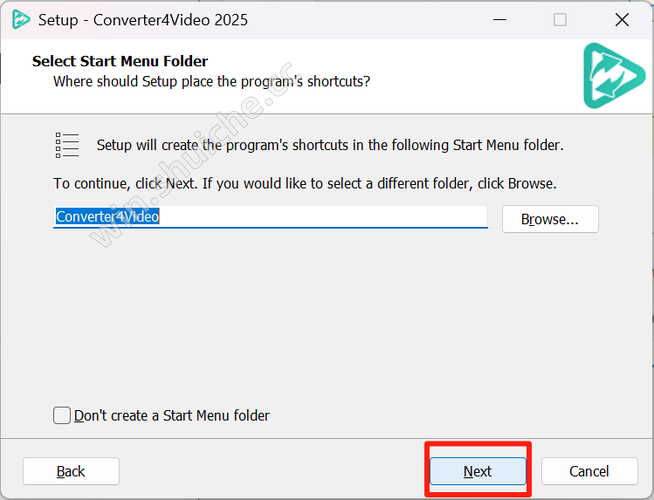Minimize the Setup window
Screen dimensions: 654x500
[500, 20]
